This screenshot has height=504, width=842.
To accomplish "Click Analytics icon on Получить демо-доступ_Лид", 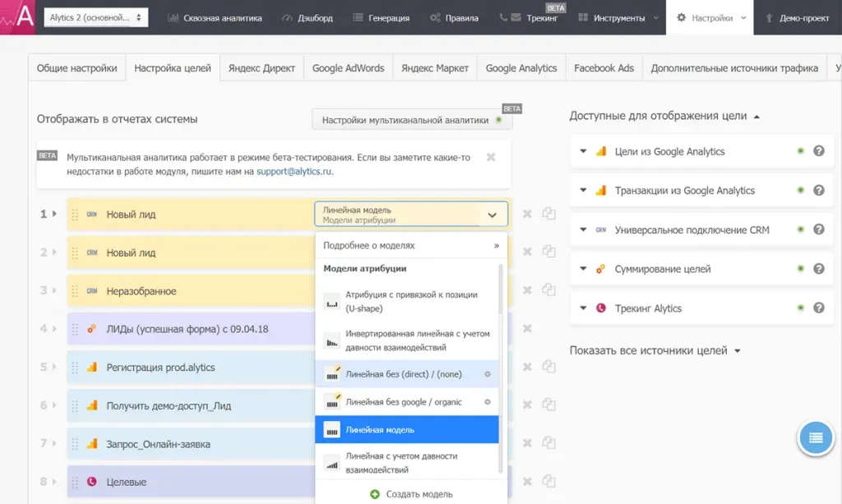I will click(x=92, y=405).
